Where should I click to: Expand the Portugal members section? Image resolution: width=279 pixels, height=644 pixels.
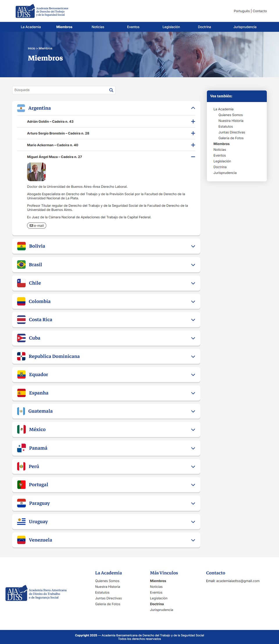106,485
